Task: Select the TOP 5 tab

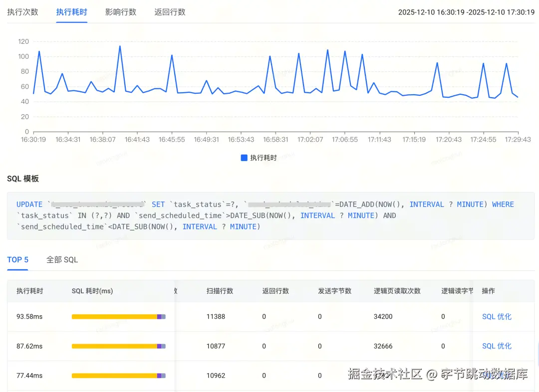Action: click(17, 260)
